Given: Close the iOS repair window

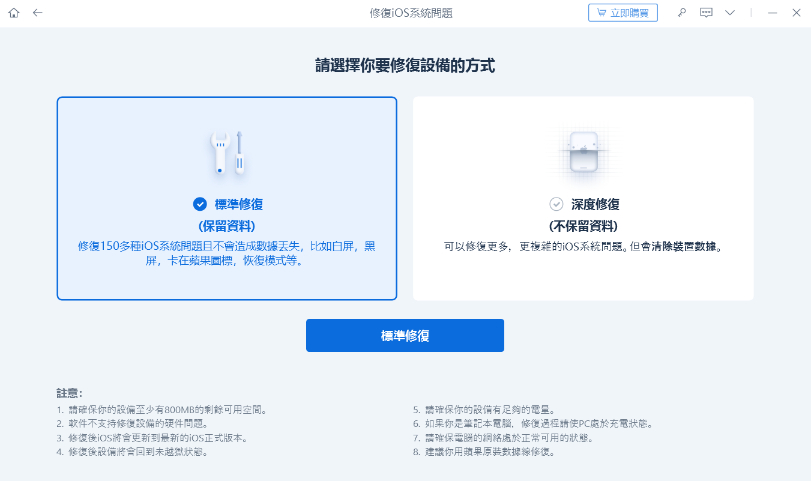Looking at the screenshot, I should pos(796,13).
